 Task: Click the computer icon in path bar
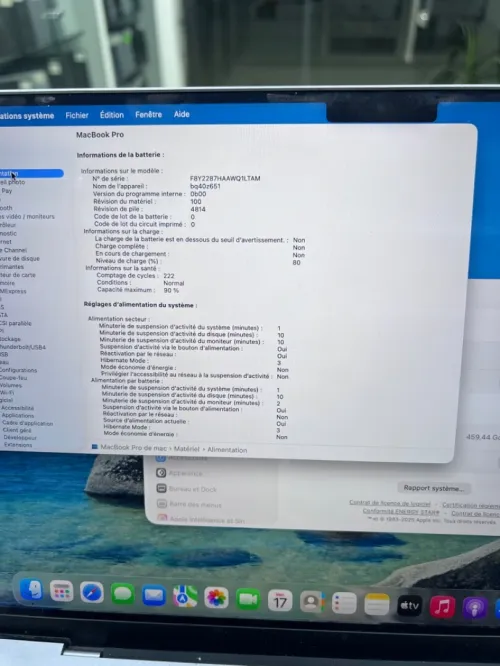[95, 446]
